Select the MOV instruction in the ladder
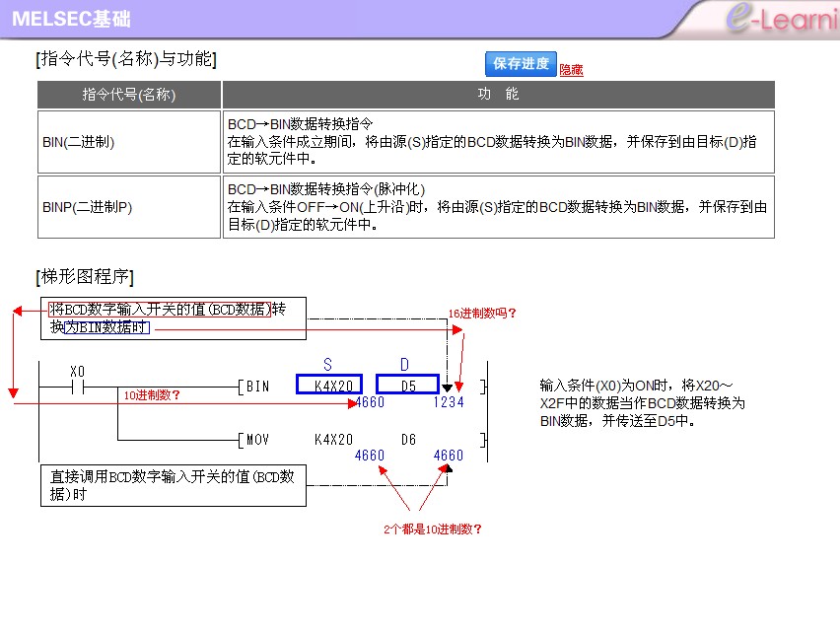Screen dimensions: 840x635 click(x=257, y=439)
